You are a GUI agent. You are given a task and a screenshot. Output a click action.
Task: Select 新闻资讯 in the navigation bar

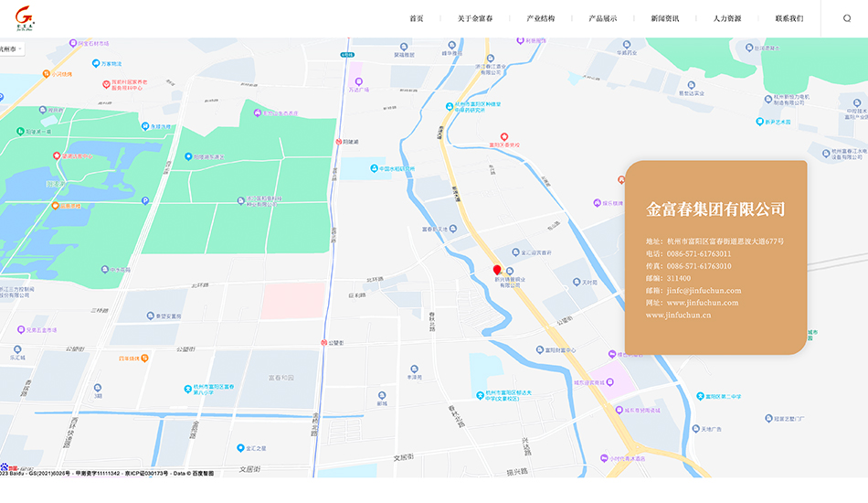tap(664, 18)
